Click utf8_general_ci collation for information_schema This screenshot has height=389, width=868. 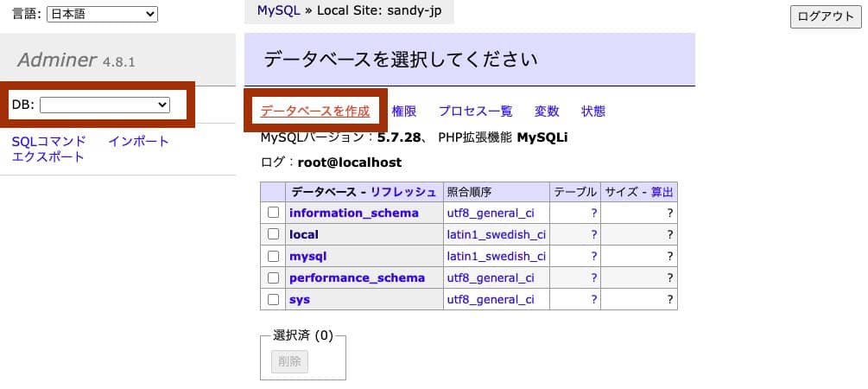491,213
